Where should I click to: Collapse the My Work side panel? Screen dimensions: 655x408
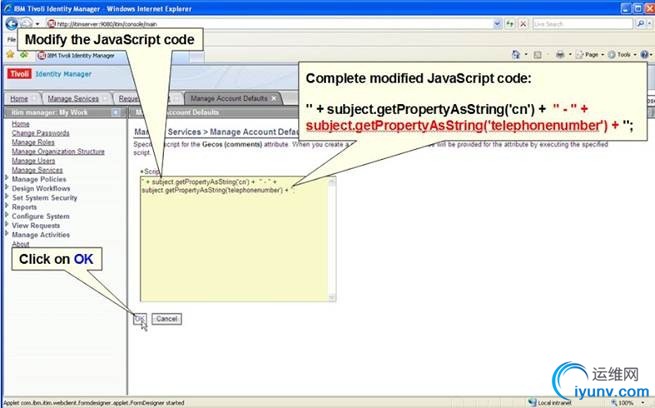[x=115, y=112]
